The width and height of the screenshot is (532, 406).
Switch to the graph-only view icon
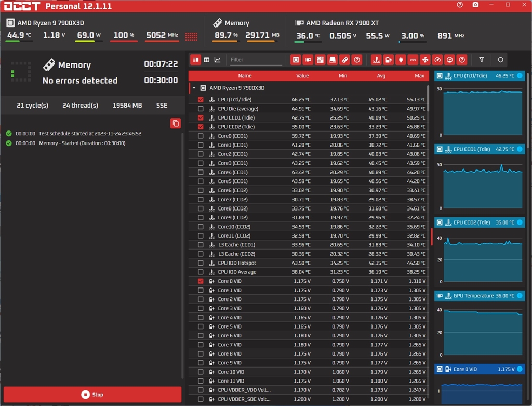(x=218, y=60)
